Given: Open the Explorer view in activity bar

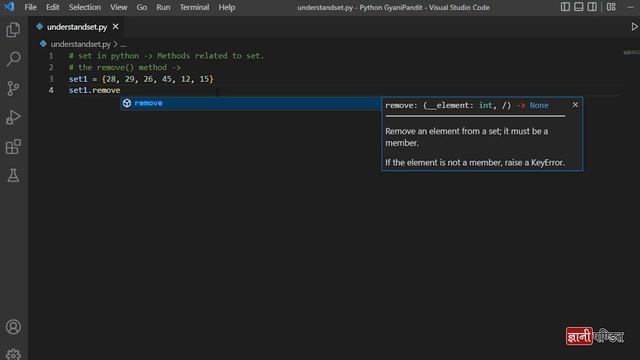Looking at the screenshot, I should (x=13, y=30).
